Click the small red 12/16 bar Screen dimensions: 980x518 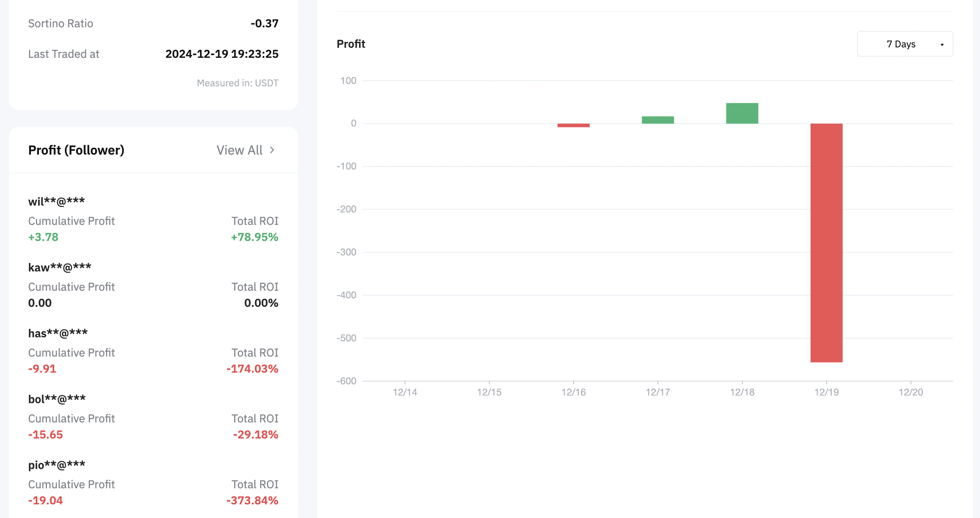pyautogui.click(x=573, y=125)
